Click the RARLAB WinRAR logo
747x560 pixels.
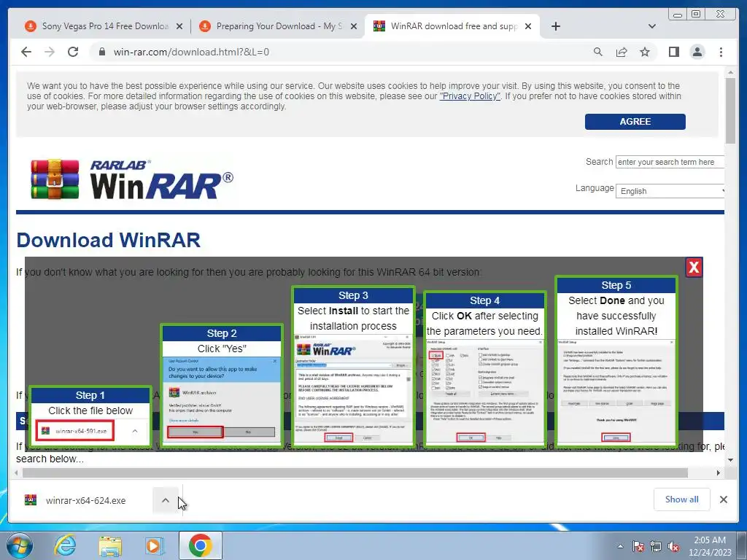131,179
